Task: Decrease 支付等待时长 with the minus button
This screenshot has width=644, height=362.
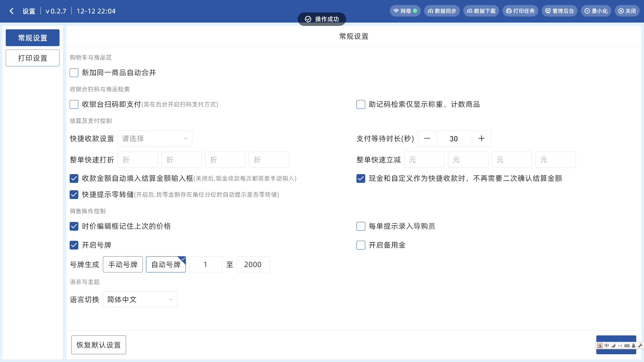Action: pos(427,139)
